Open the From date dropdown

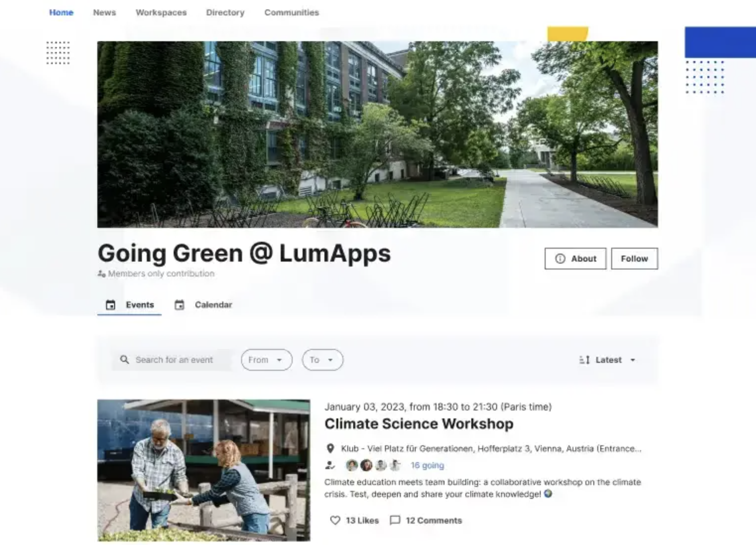(x=266, y=360)
